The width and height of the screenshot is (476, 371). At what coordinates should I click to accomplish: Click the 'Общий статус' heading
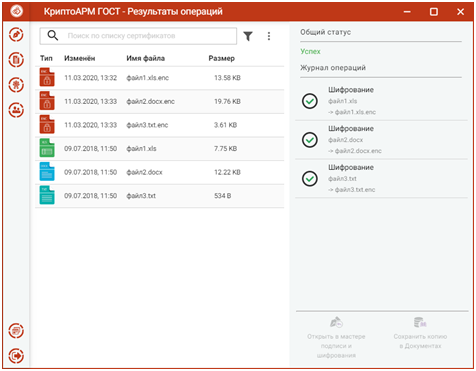325,32
